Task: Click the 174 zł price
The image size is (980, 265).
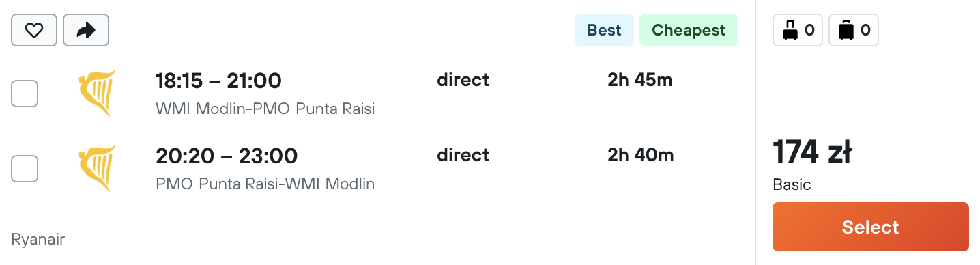Action: (812, 152)
